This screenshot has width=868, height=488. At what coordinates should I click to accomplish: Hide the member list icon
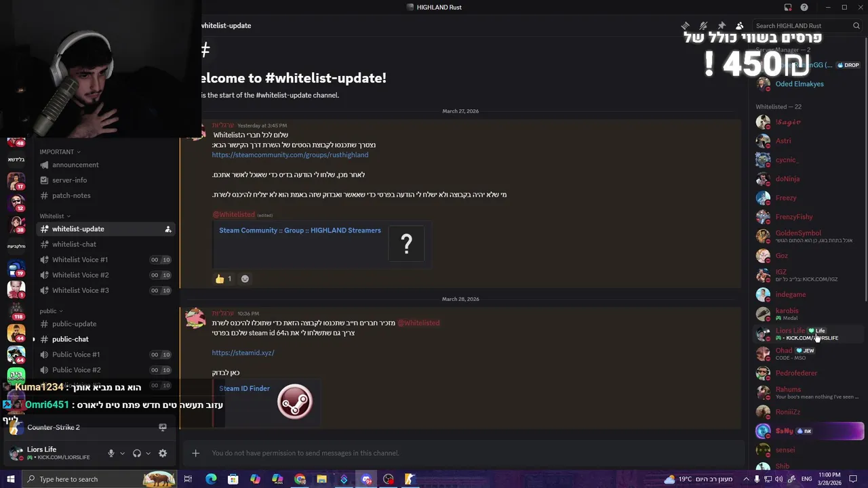(740, 26)
